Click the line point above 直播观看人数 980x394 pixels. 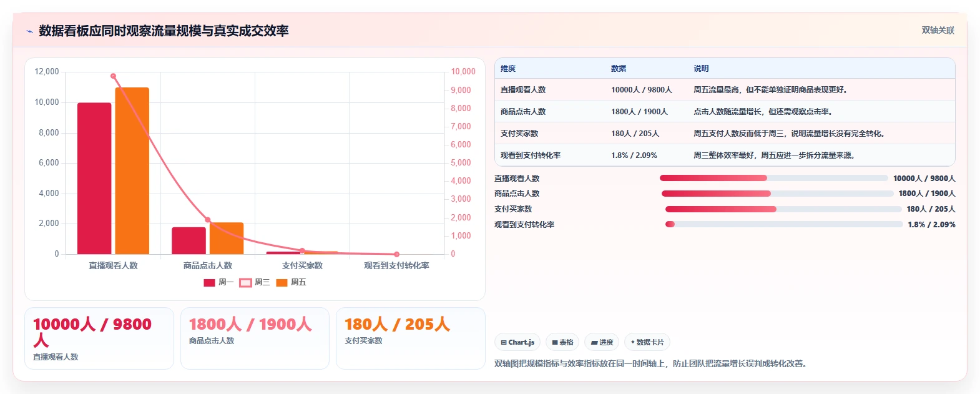click(x=113, y=76)
